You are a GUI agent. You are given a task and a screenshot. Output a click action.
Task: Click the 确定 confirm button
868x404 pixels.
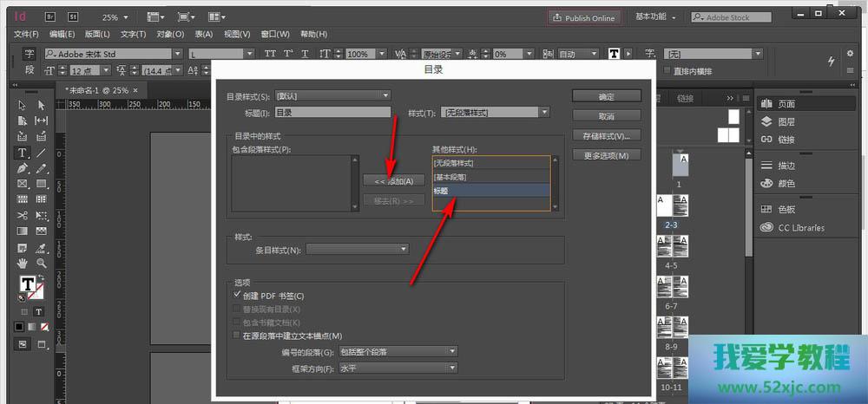click(x=606, y=96)
